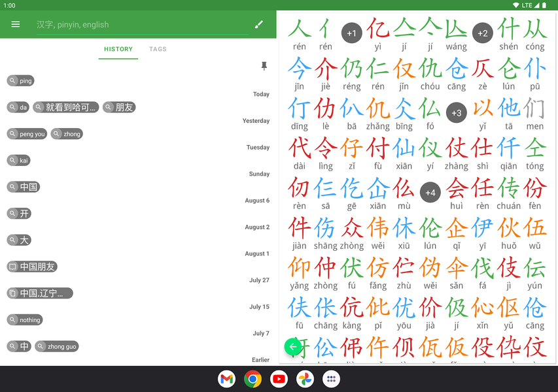The image size is (558, 392).
Task: Expand the +4 character group badge
Action: coord(430,193)
